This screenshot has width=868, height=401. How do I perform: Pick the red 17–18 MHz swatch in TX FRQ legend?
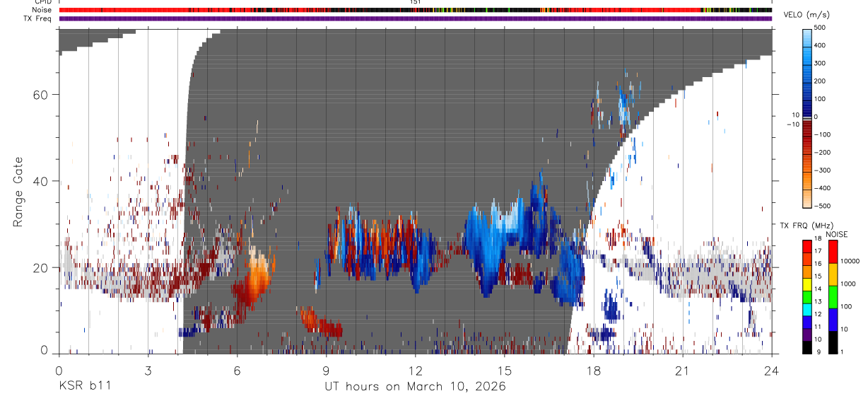tap(807, 246)
